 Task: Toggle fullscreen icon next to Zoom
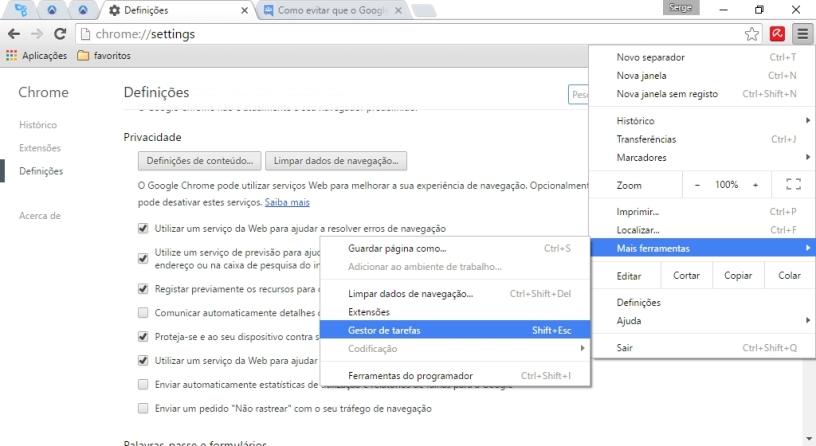point(793,184)
